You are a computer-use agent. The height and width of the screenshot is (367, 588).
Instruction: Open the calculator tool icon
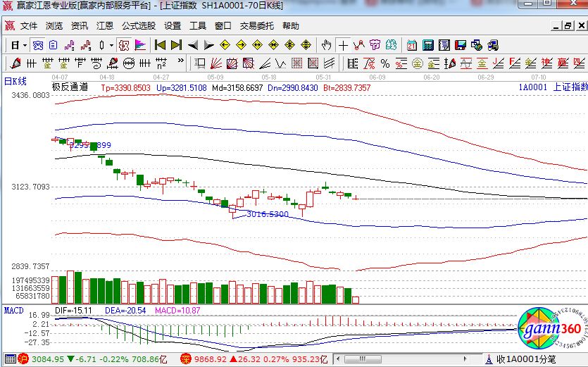[427, 45]
